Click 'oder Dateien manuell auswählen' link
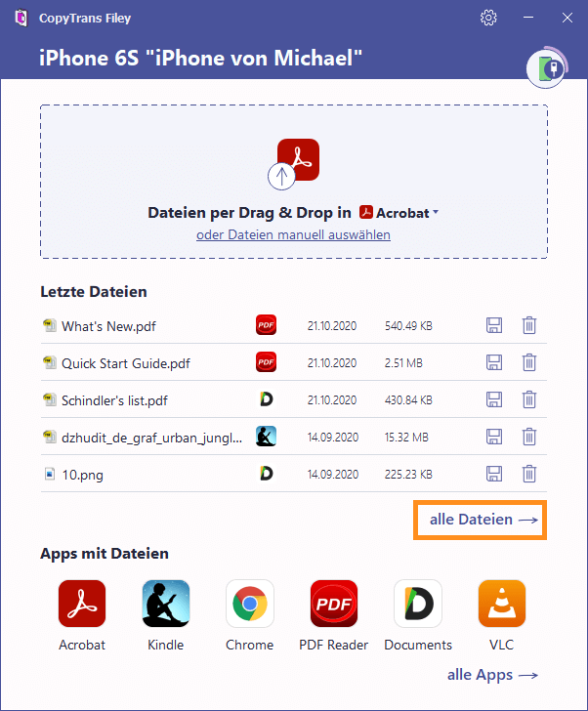This screenshot has height=711, width=588. [293, 234]
